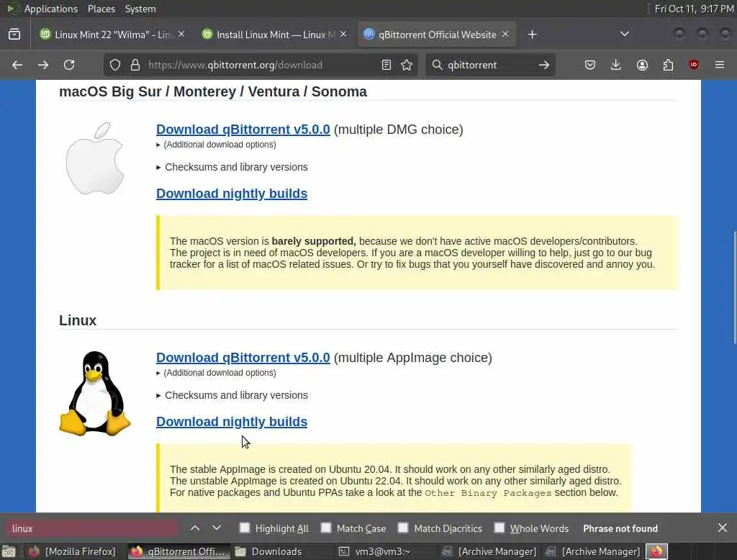Click the Firefox icon at taskbar end
Viewport: 737px width, 560px height.
(656, 551)
